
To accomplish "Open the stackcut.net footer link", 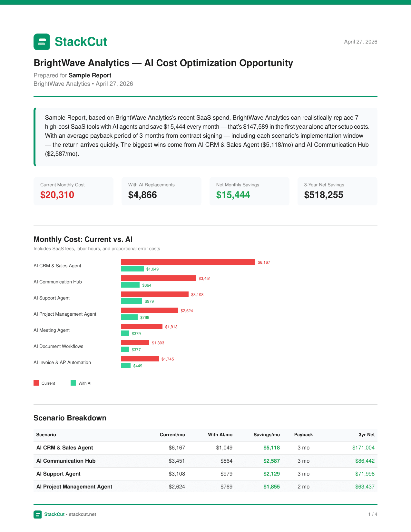I will click(x=83, y=514).
